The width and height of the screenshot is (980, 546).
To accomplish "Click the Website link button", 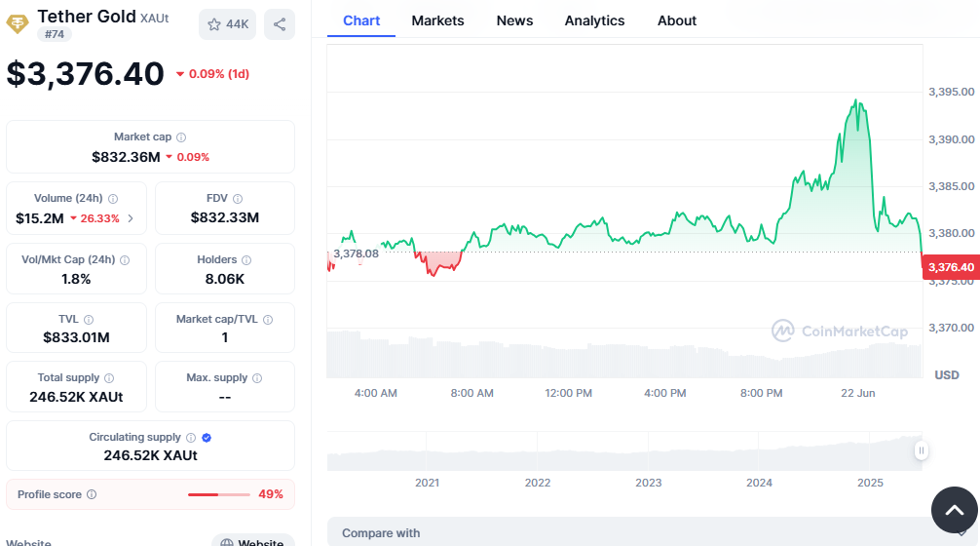I will (252, 542).
